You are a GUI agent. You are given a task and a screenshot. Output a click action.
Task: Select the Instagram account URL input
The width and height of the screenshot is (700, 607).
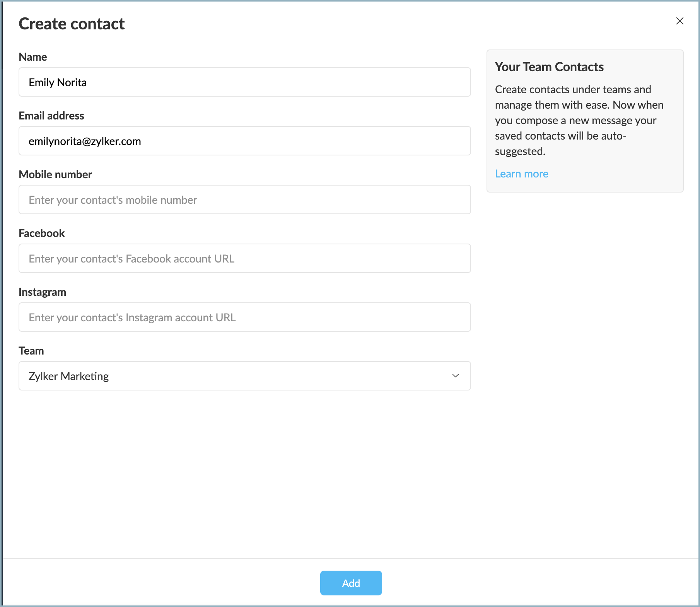(244, 317)
